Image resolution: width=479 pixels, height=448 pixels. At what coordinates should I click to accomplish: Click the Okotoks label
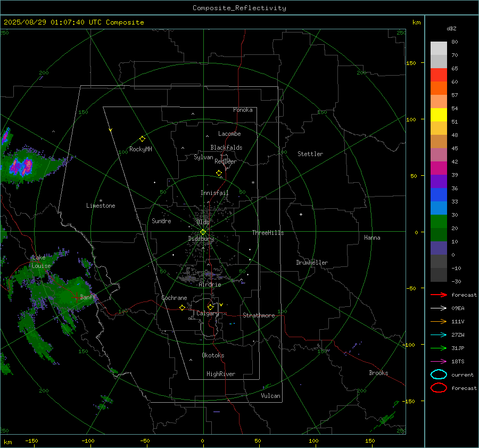[x=213, y=355]
